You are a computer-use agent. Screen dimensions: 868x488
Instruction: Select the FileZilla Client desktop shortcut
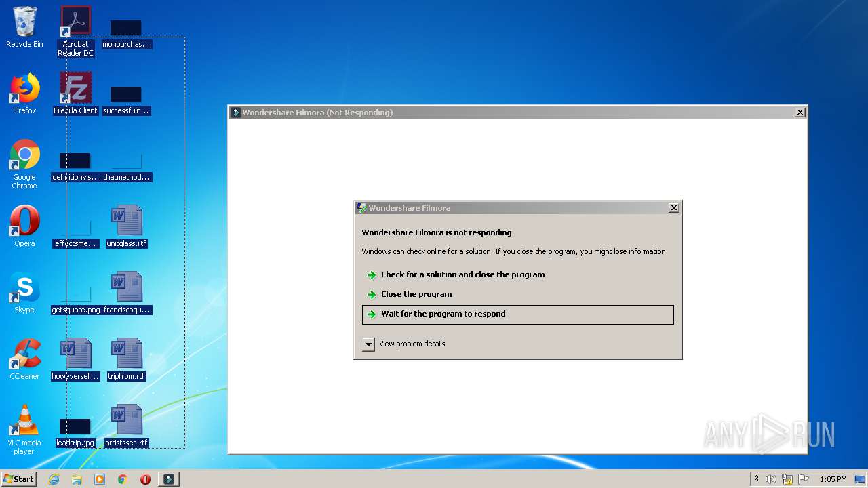coord(75,94)
